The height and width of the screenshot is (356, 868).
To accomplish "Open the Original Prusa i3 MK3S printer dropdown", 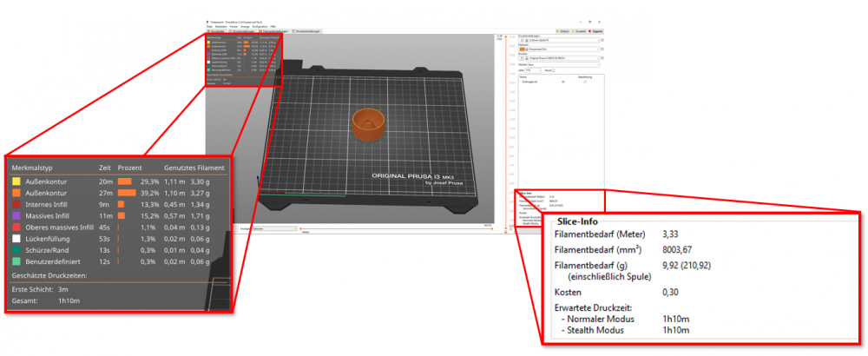I will [559, 58].
